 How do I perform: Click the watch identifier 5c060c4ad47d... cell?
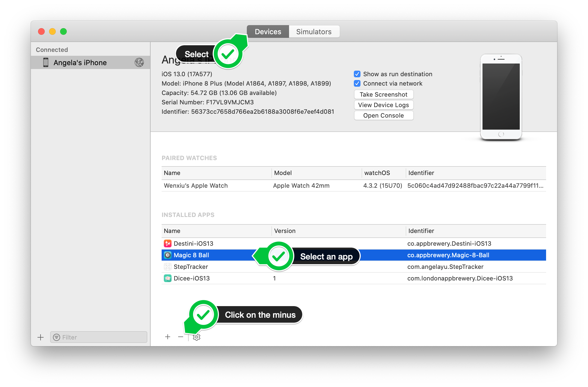(475, 185)
